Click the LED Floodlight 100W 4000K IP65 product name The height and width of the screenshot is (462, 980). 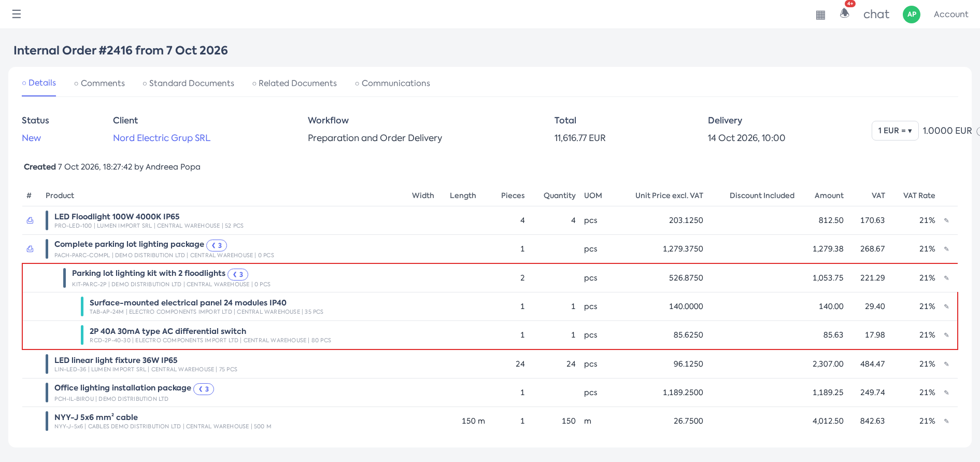tap(117, 217)
